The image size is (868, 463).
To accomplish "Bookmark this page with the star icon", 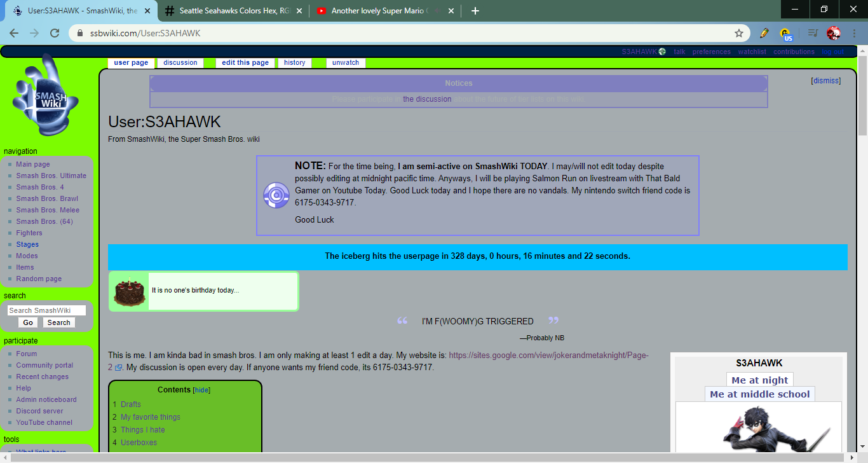I will coord(739,33).
